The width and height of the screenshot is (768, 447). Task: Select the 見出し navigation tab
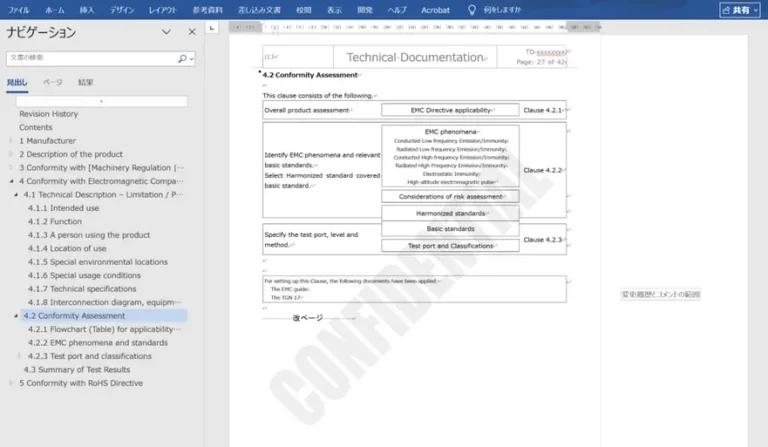tap(17, 82)
